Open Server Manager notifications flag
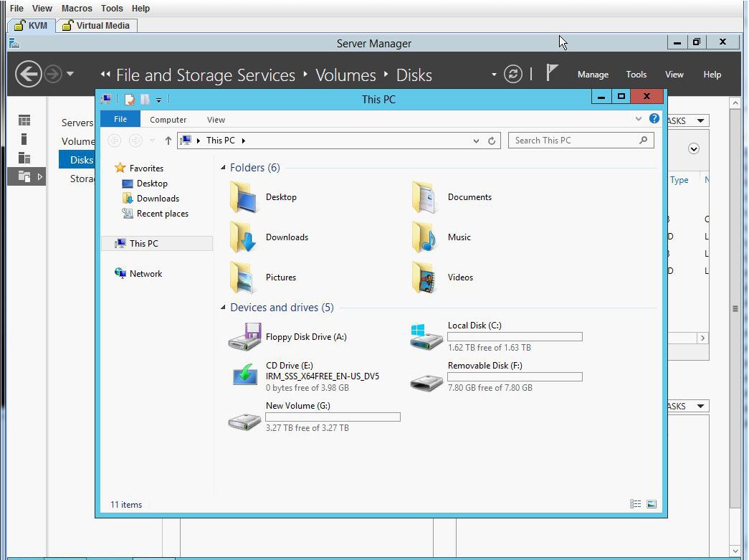The width and height of the screenshot is (749, 560). [x=552, y=73]
